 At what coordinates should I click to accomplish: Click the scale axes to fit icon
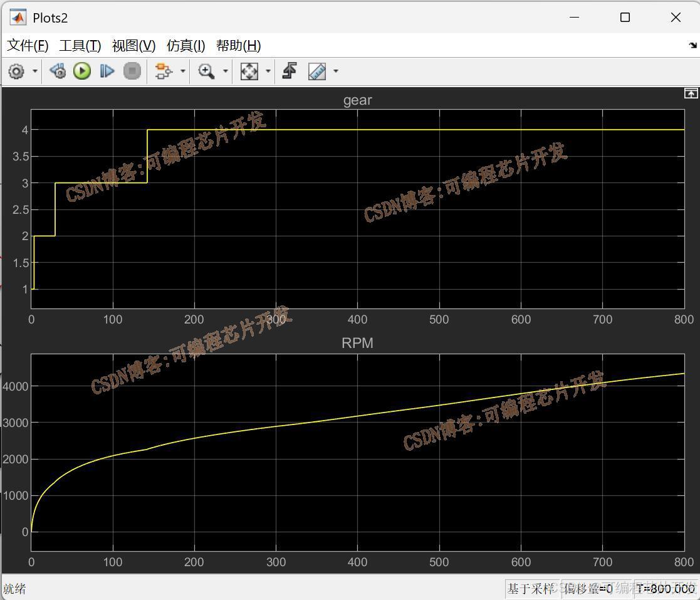[x=249, y=71]
